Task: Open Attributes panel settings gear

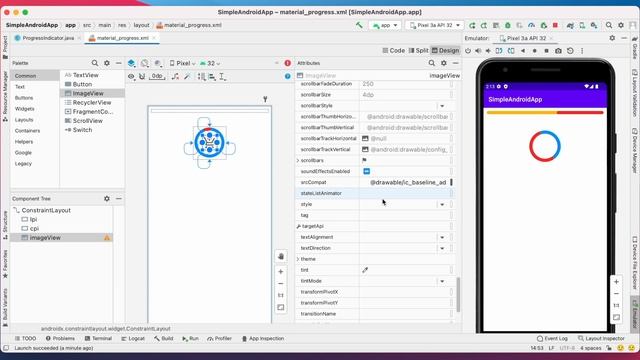Action: point(444,63)
